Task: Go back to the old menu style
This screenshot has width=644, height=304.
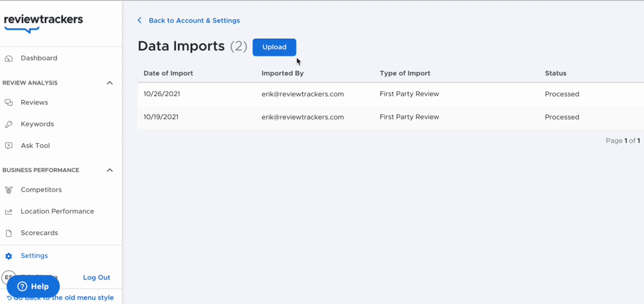Action: (60, 298)
